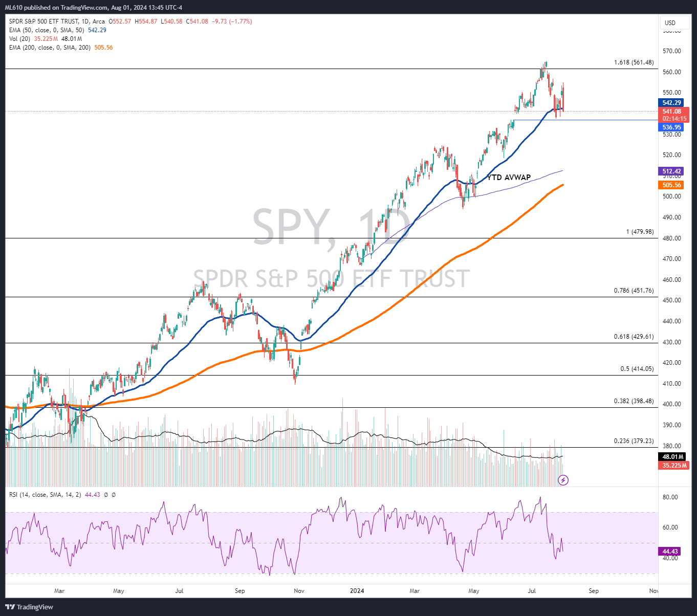Click the 44.43 RSI value tag

[x=670, y=552]
